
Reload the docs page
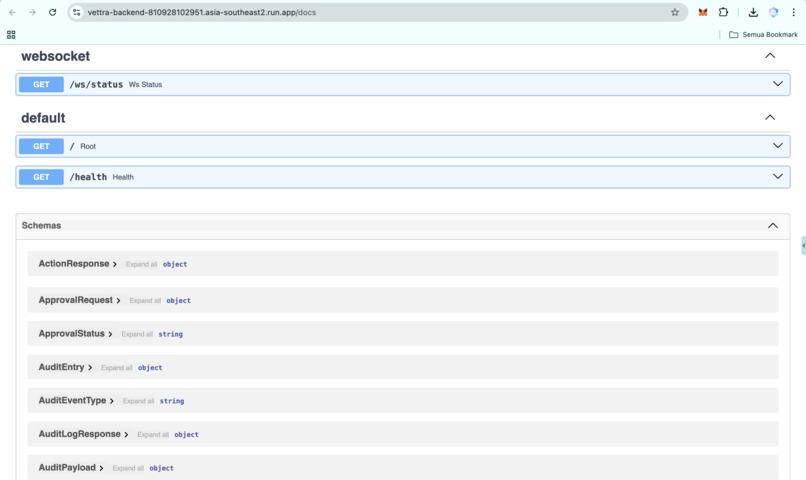(52, 12)
